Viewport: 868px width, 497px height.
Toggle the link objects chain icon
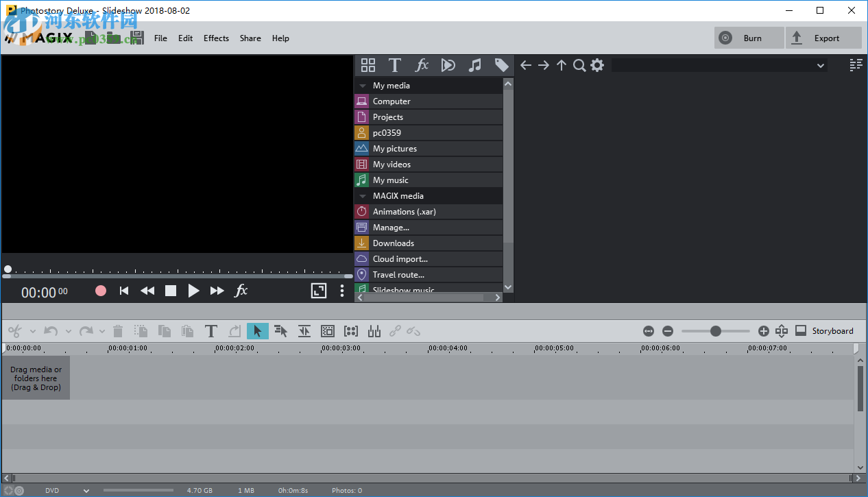395,331
